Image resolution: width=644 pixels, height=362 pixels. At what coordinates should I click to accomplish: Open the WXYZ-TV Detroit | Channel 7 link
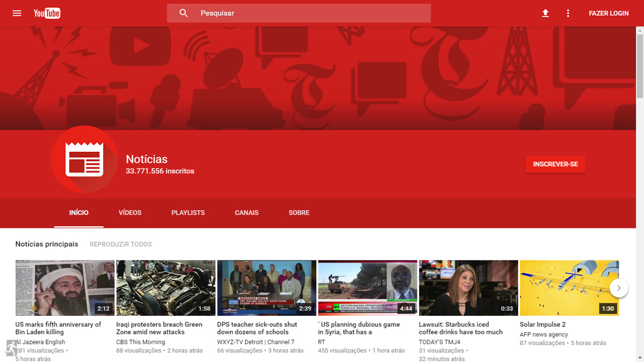(256, 342)
